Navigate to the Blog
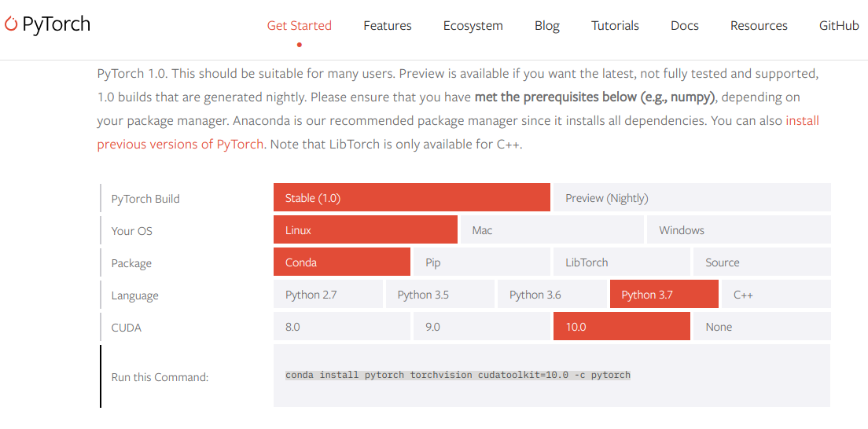The height and width of the screenshot is (429, 868). tap(546, 26)
